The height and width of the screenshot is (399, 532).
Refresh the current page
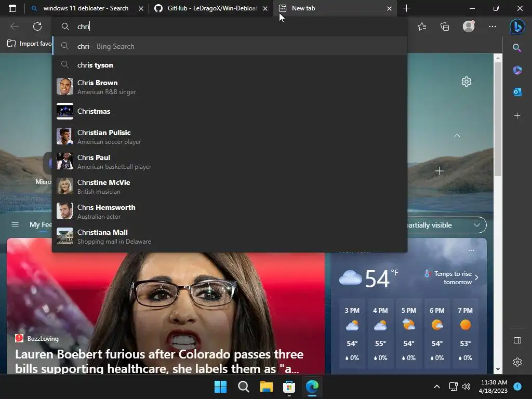37,26
